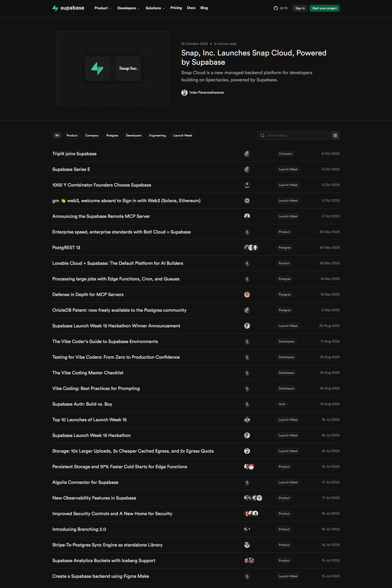Image resolution: width=392 pixels, height=588 pixels.
Task: Filter posts by Postgres category
Action: pos(112,135)
